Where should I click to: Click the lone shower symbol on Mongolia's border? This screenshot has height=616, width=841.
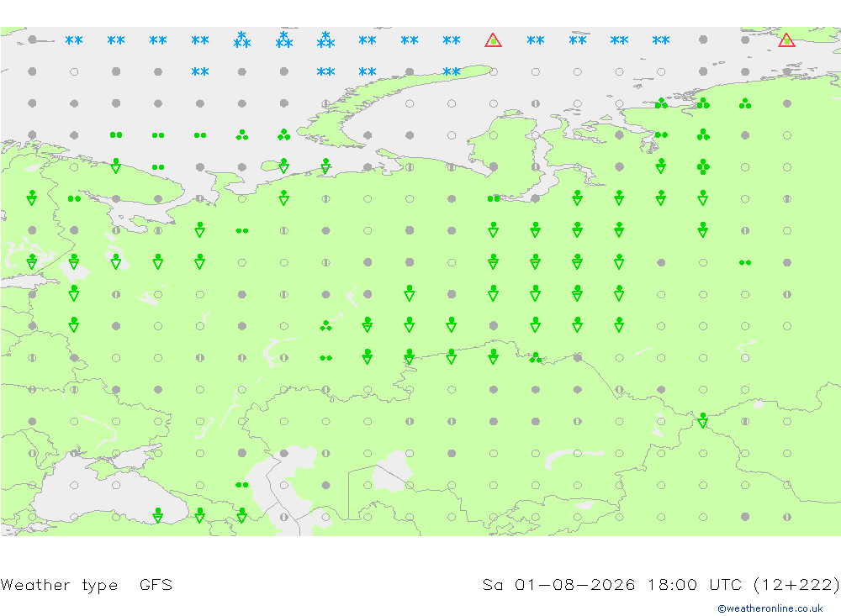[x=702, y=421]
